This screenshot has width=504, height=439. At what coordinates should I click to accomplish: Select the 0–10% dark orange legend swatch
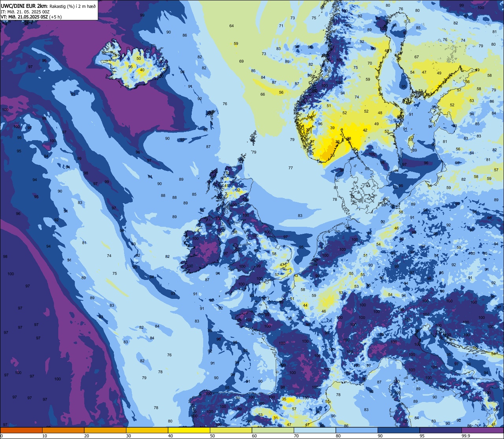(21, 430)
